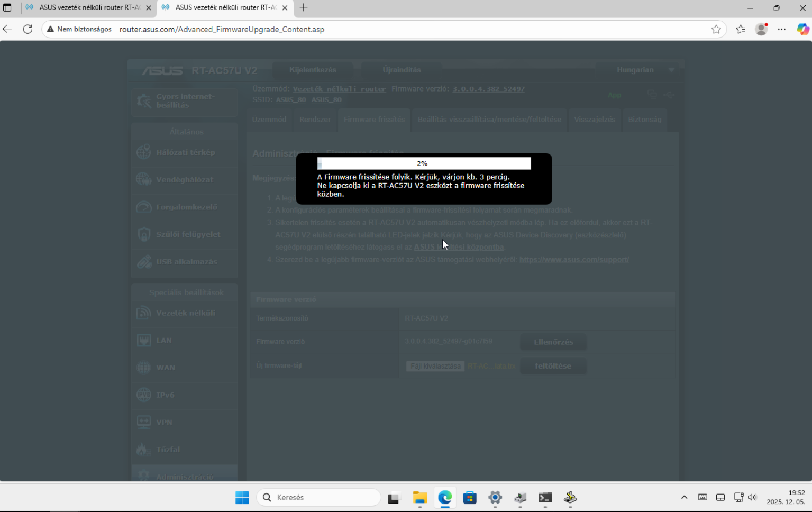Close the active browser tab
The width and height of the screenshot is (812, 512).
click(x=285, y=8)
